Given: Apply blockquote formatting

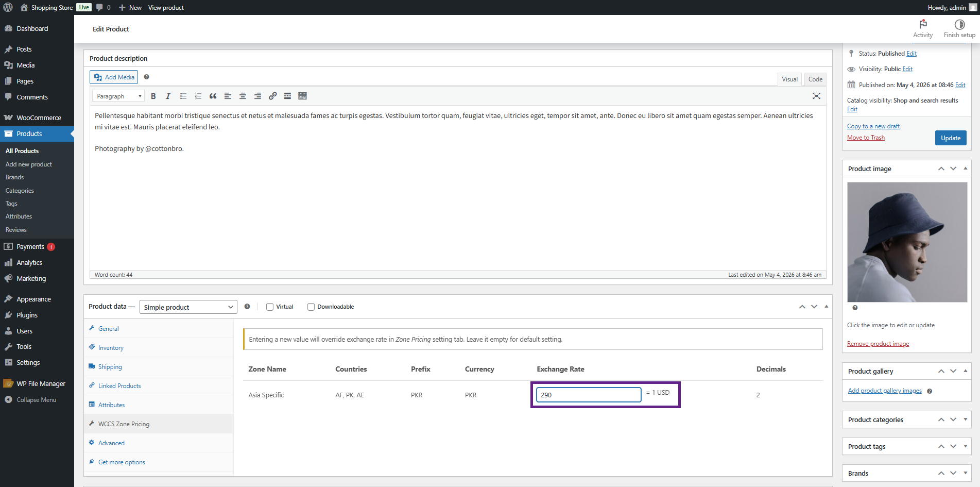Looking at the screenshot, I should pos(213,96).
